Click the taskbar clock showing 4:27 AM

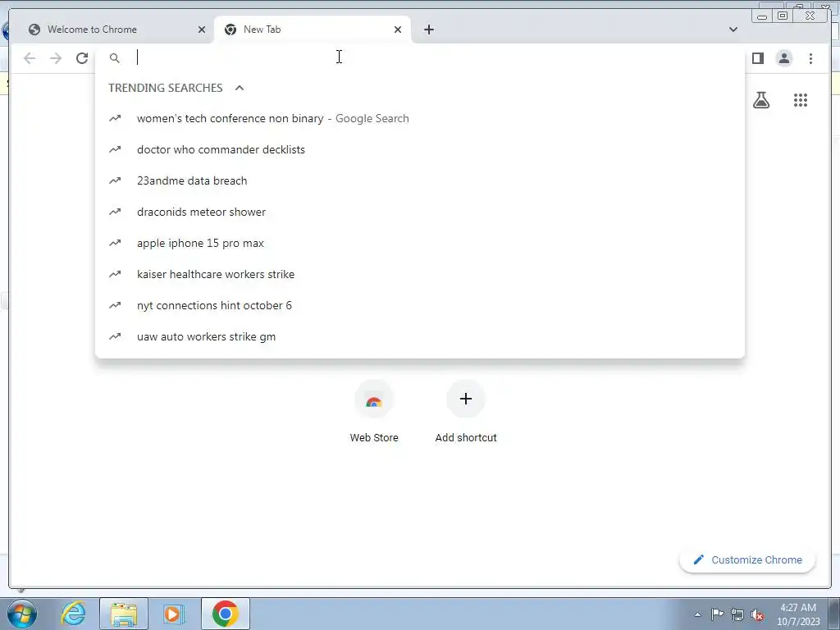797,614
